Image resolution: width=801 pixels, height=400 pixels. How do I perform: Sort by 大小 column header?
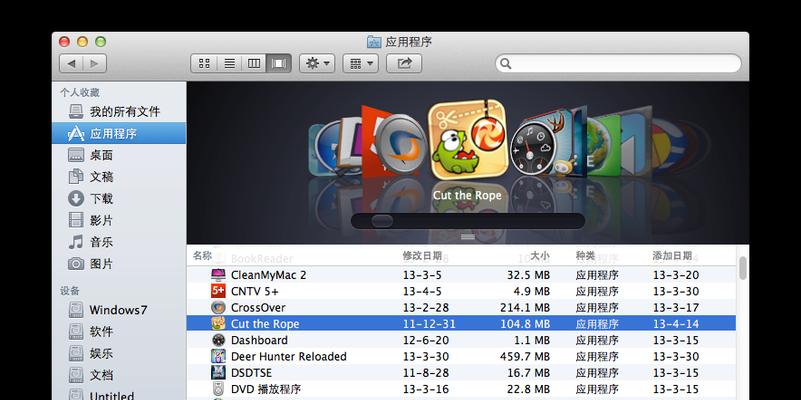pos(540,256)
